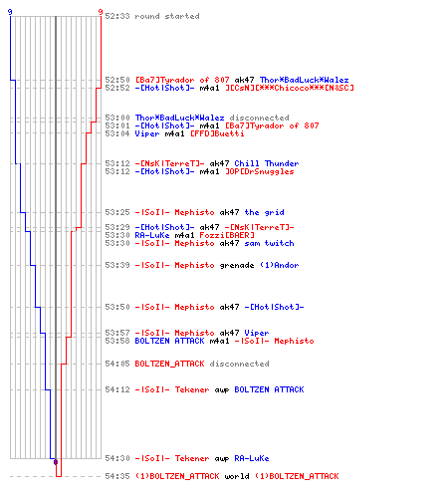Click Chill Thunder player name
Viewport: 448px width, 498px height.
click(x=267, y=163)
